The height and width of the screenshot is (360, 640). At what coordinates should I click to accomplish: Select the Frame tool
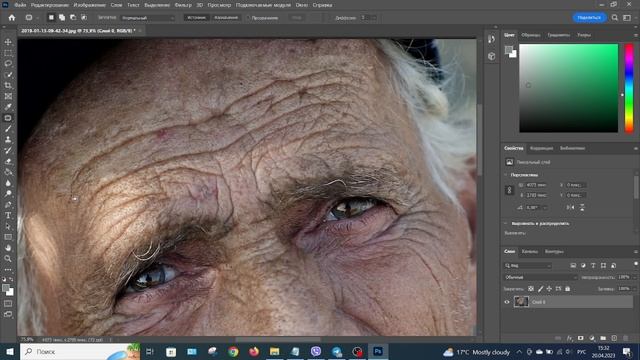click(8, 96)
